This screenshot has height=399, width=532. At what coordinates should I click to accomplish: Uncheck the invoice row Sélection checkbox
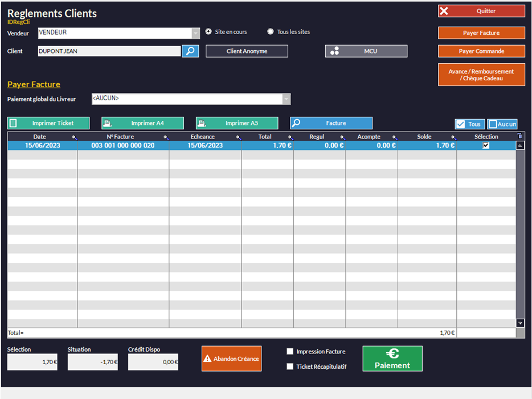pyautogui.click(x=486, y=145)
